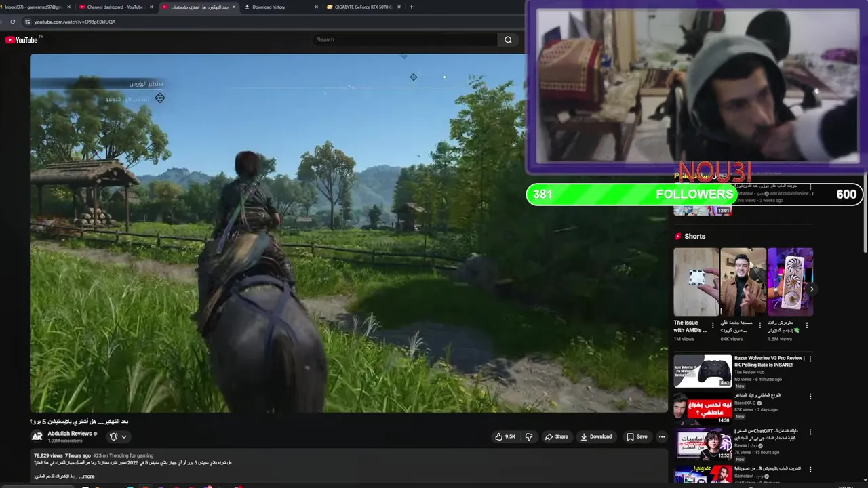
Task: Reload the page with the refresh icon
Action: 12,22
